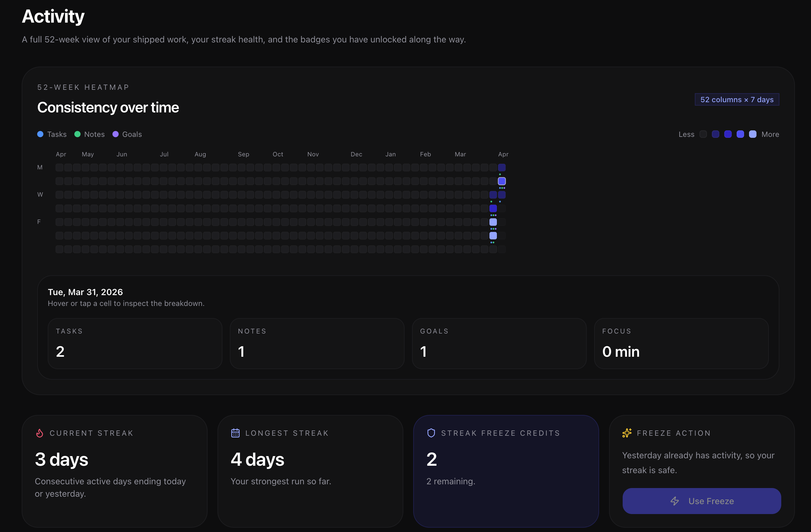Screen dimensions: 811x532
Task: Click the Focus card showing 0 min
Action: 681,343
